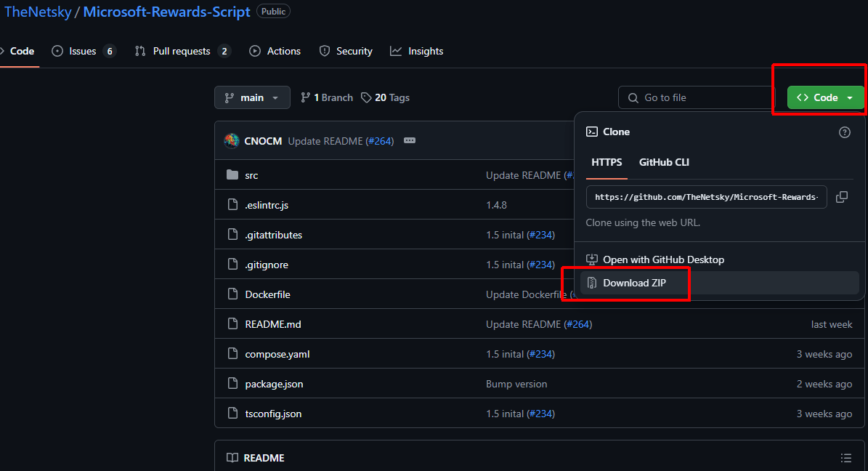Screen dimensions: 868x471
Task: Open pull request #264 in latest commit
Action: click(380, 141)
